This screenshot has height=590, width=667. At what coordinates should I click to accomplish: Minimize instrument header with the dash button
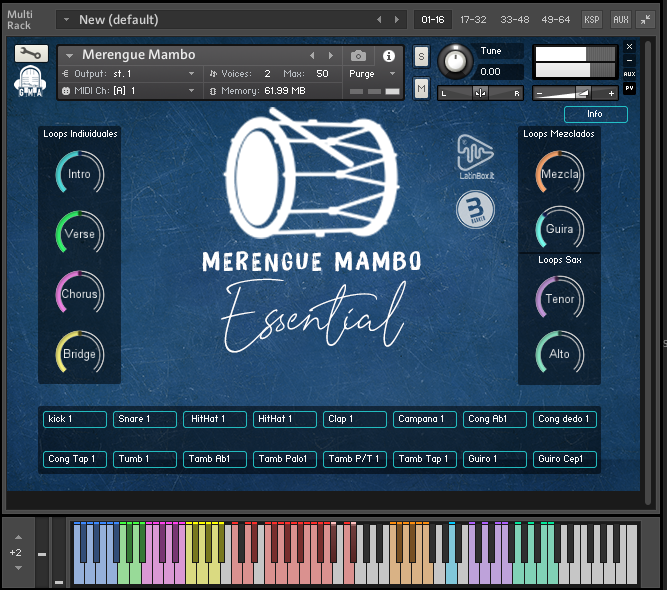coord(630,60)
